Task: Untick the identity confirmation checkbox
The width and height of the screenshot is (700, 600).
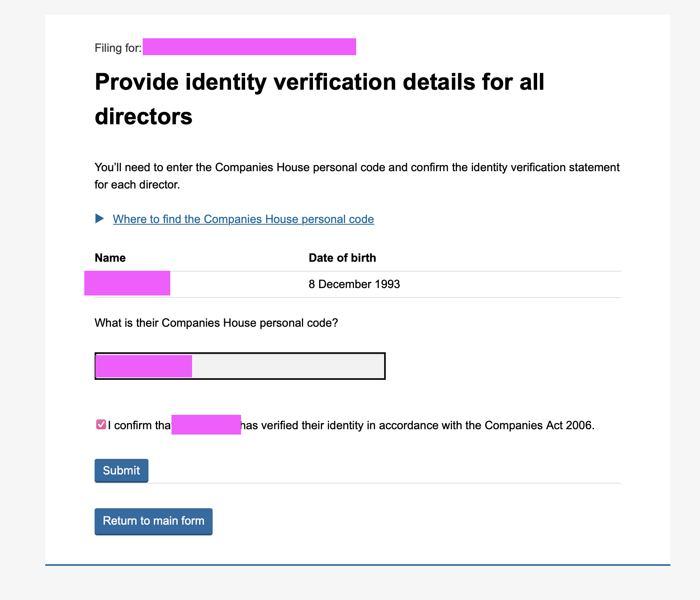Action: tap(101, 425)
